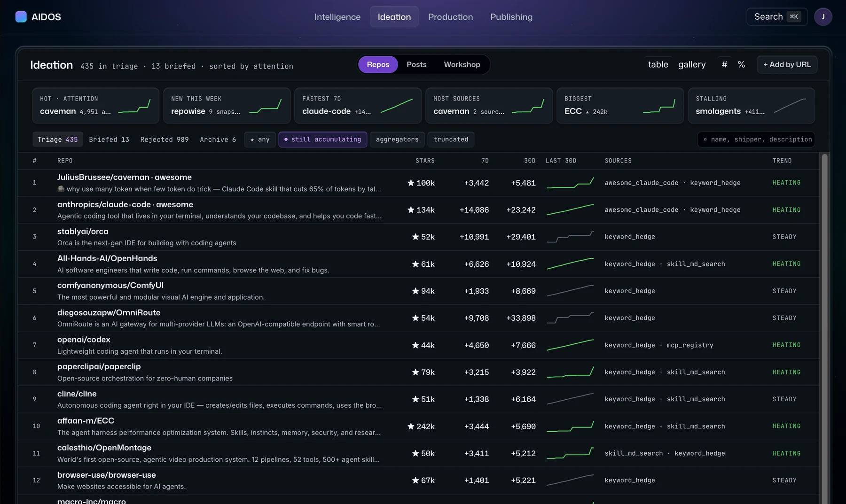Image resolution: width=846 pixels, height=504 pixels.
Task: Open the New This Week repowise card
Action: (227, 106)
